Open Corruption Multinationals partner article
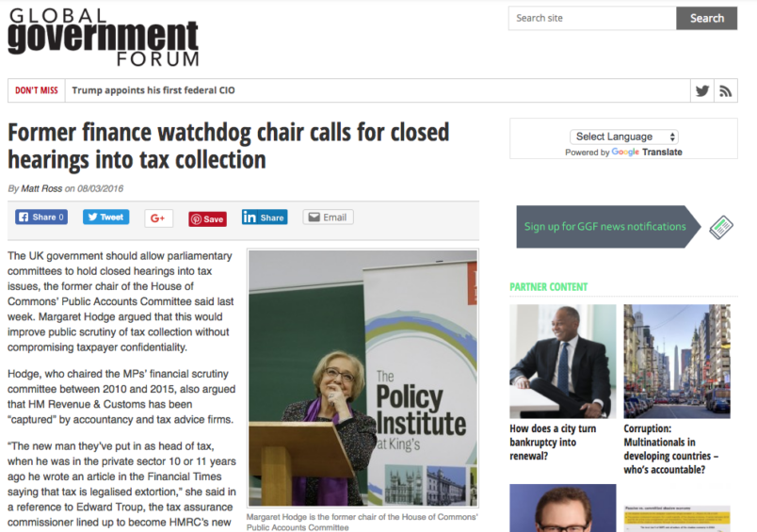Image resolution: width=757 pixels, height=532 pixels. (x=671, y=449)
